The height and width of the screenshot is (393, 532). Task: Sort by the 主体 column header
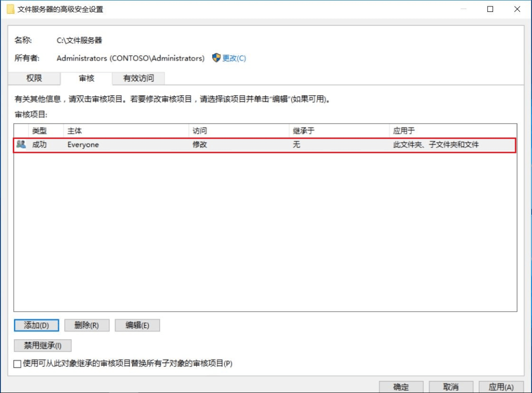126,131
